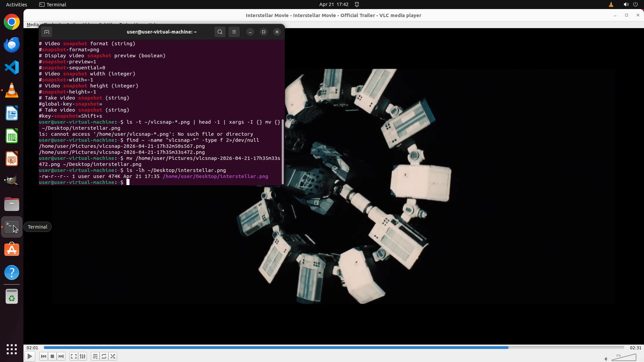
Task: Open system menu via power icon
Action: (635, 4)
